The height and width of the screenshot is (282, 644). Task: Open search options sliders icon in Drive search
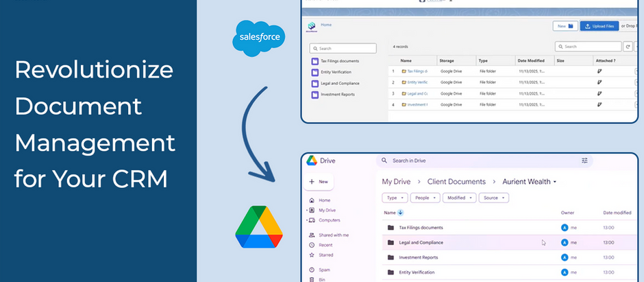coord(584,161)
